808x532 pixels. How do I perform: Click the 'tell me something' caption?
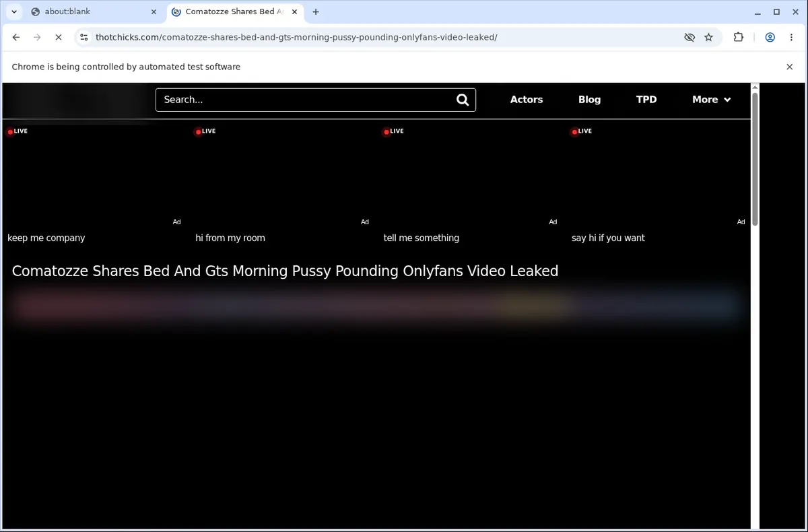coord(422,238)
